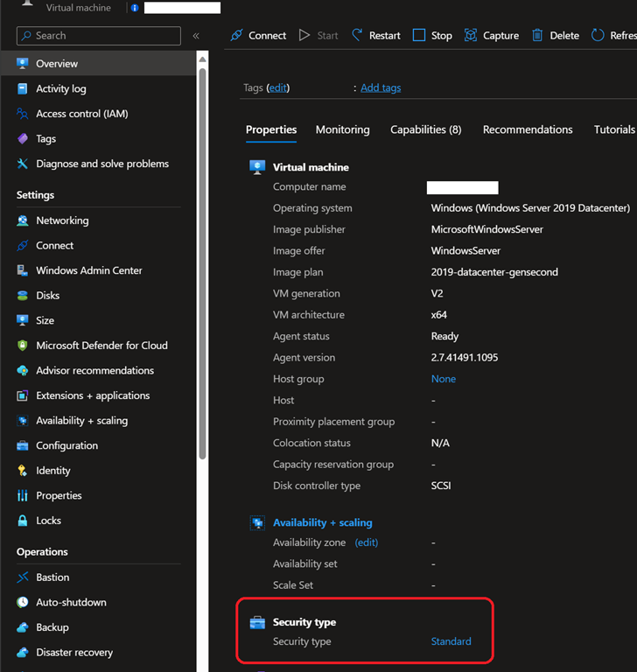Click the Stop square icon
Screen dimensions: 637x672
419,36
